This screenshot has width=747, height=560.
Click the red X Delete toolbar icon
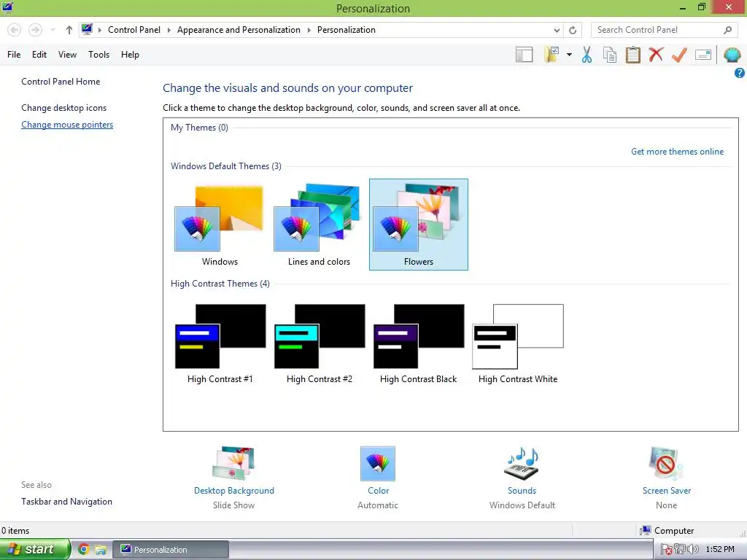click(x=656, y=54)
